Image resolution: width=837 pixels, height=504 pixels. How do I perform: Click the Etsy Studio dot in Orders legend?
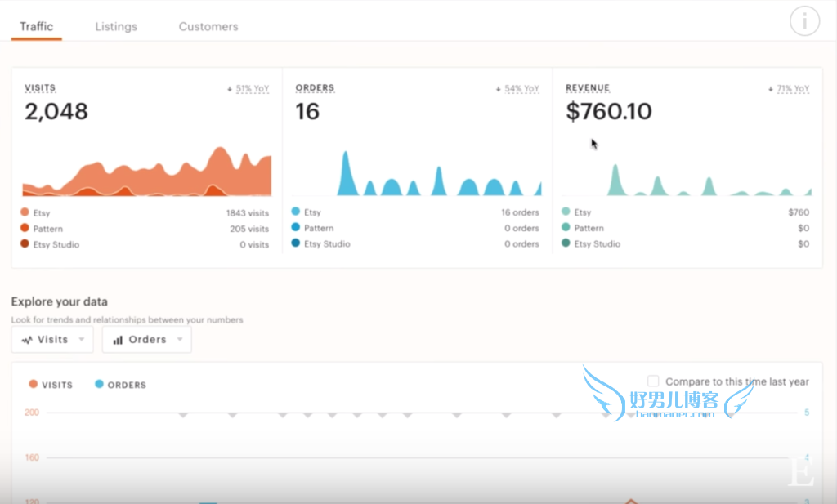point(296,243)
